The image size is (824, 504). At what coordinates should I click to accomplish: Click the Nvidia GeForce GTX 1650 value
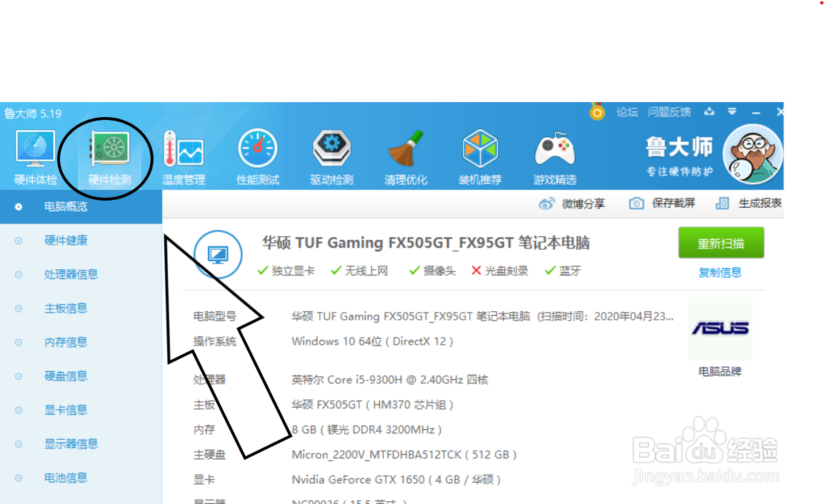pos(396,480)
